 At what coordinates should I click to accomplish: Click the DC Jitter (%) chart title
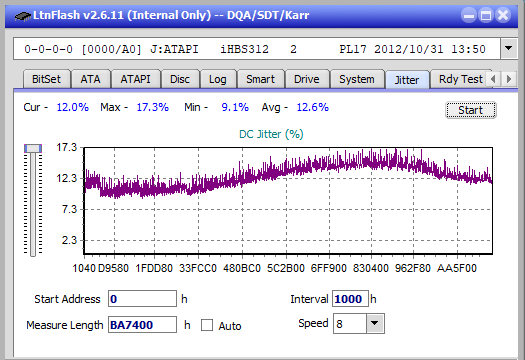pos(271,134)
